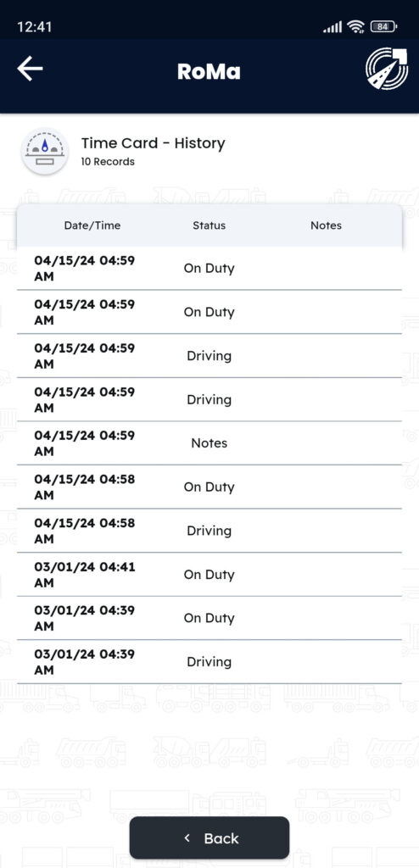Open the 04/15/24 04:58 AM Driving record

tap(209, 531)
